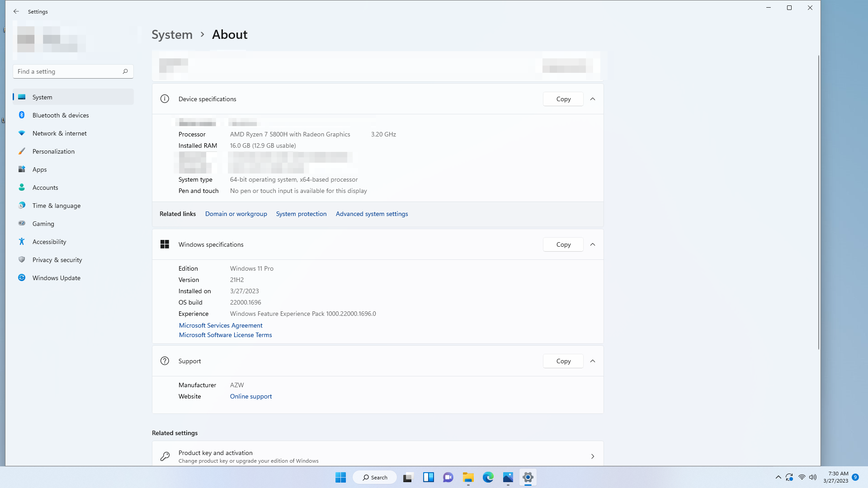
Task: Collapse the Support section
Action: click(593, 361)
